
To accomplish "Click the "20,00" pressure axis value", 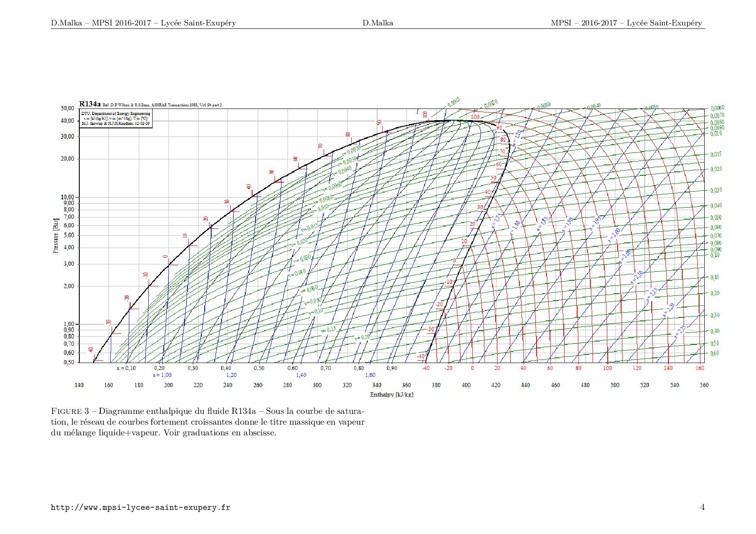I will 67,159.
